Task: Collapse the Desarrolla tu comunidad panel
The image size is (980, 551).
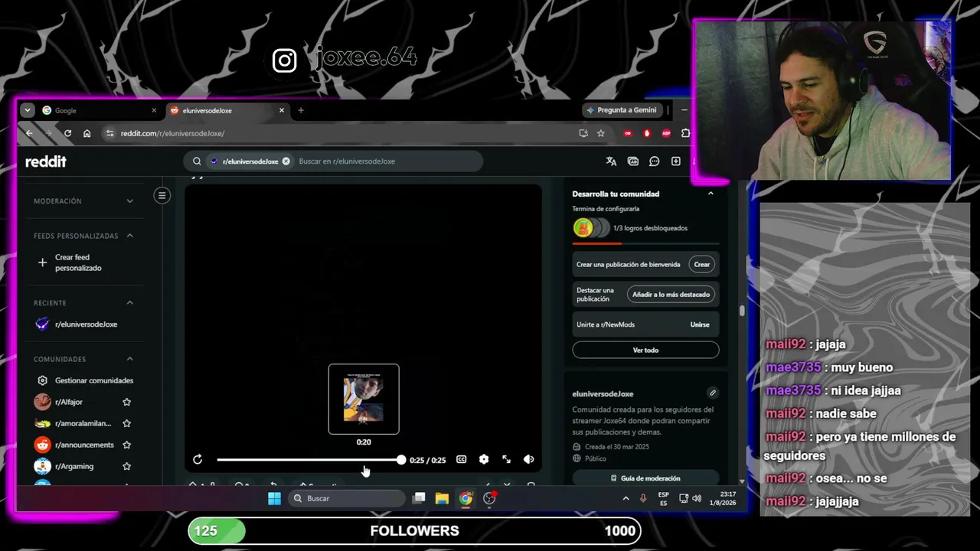Action: pyautogui.click(x=710, y=194)
